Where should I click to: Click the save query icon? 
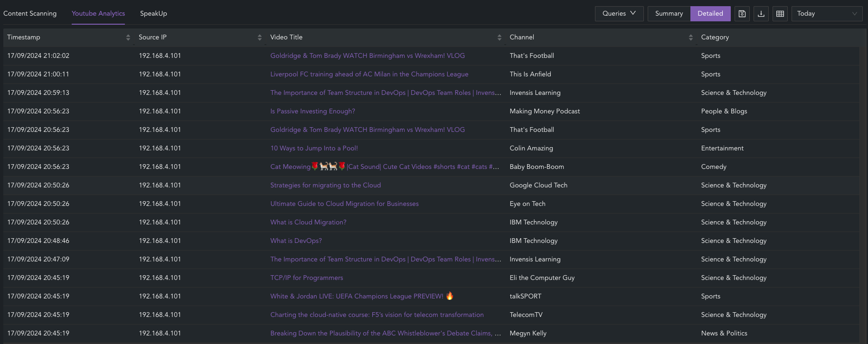coord(742,14)
